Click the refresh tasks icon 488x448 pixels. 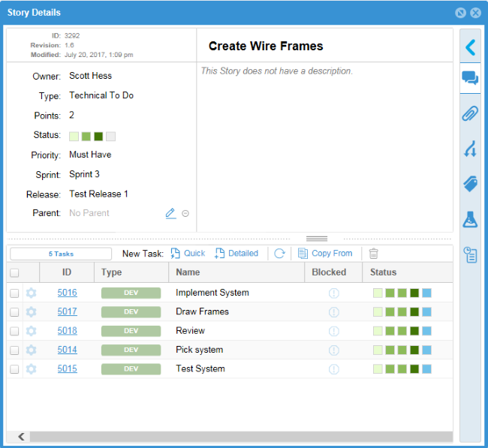279,254
